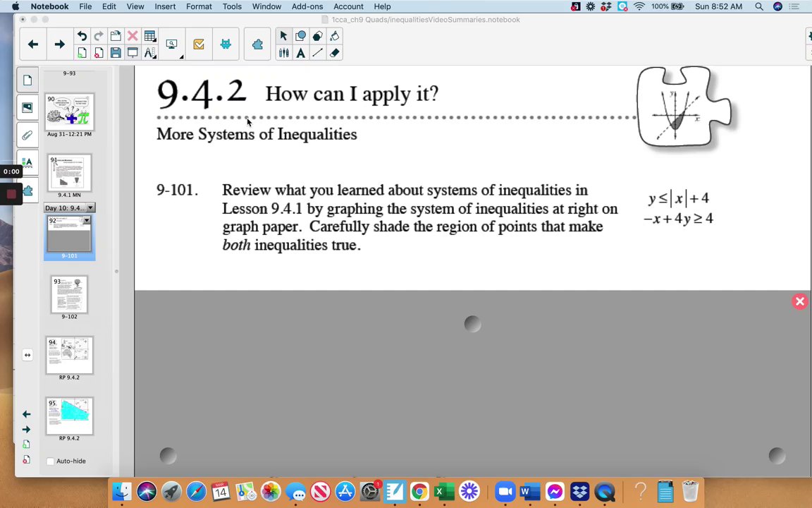Viewport: 812px width, 508px height.
Task: Open Wi-Fi status menu
Action: click(x=639, y=6)
